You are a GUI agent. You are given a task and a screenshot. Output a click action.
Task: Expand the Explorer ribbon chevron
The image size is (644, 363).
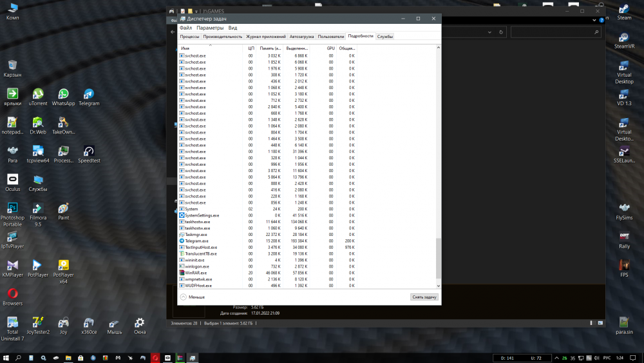(594, 20)
